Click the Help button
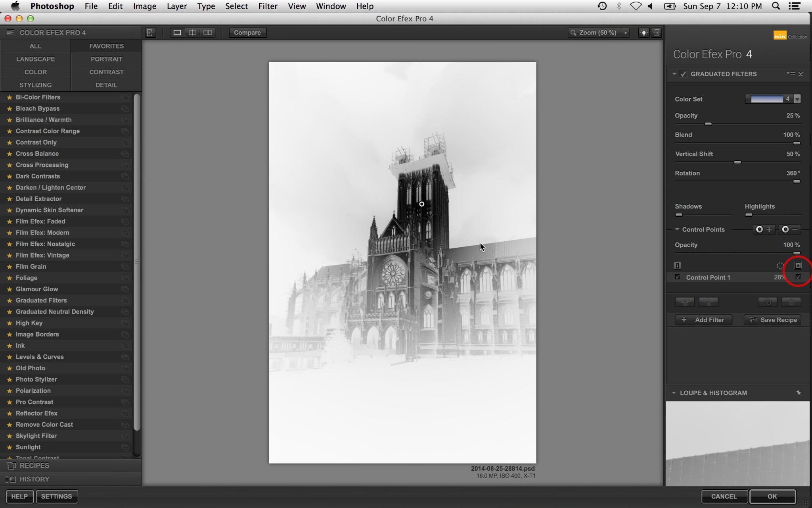The image size is (812, 508). [x=19, y=496]
